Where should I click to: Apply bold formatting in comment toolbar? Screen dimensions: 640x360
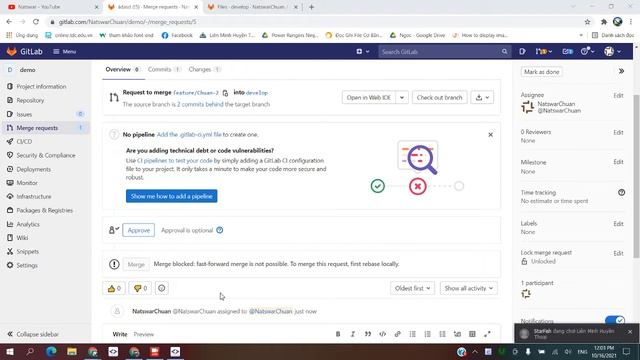[x=338, y=334]
